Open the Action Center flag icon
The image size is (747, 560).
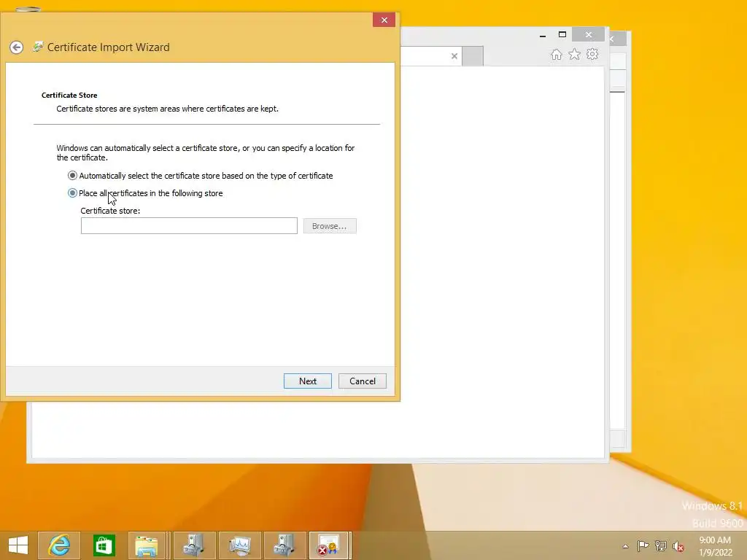click(x=643, y=546)
